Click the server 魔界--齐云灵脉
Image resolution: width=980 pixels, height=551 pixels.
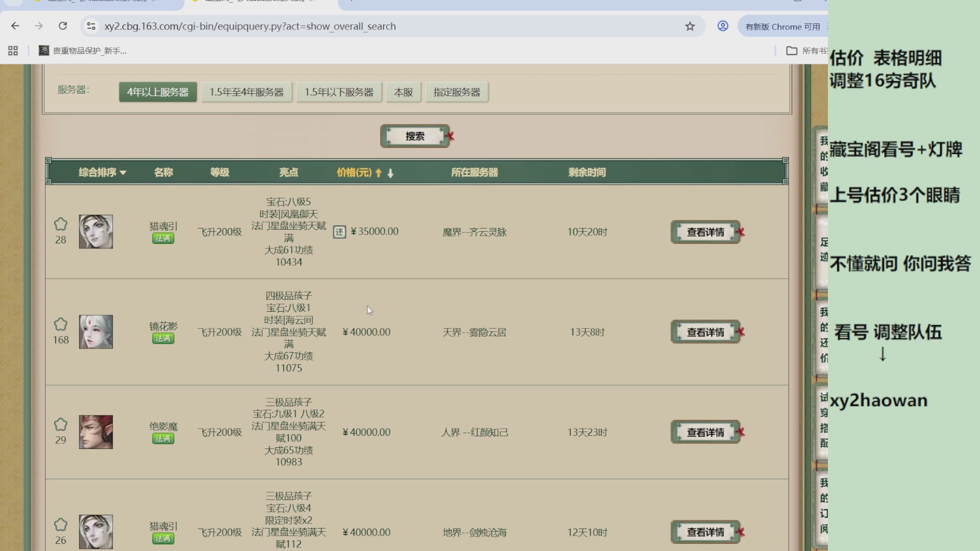coord(475,232)
